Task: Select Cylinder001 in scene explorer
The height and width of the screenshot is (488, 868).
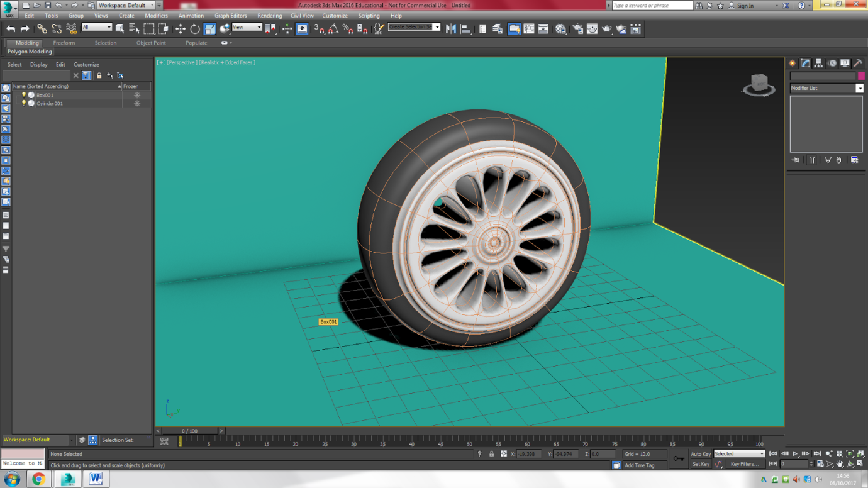Action: click(50, 103)
